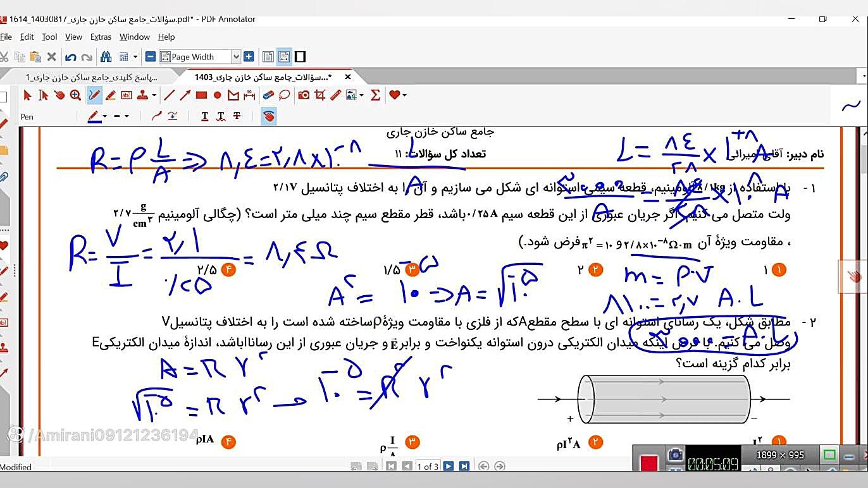This screenshot has height=488, width=868.
Task: Toggle the auto-smooth pen option
Action: pos(173,116)
